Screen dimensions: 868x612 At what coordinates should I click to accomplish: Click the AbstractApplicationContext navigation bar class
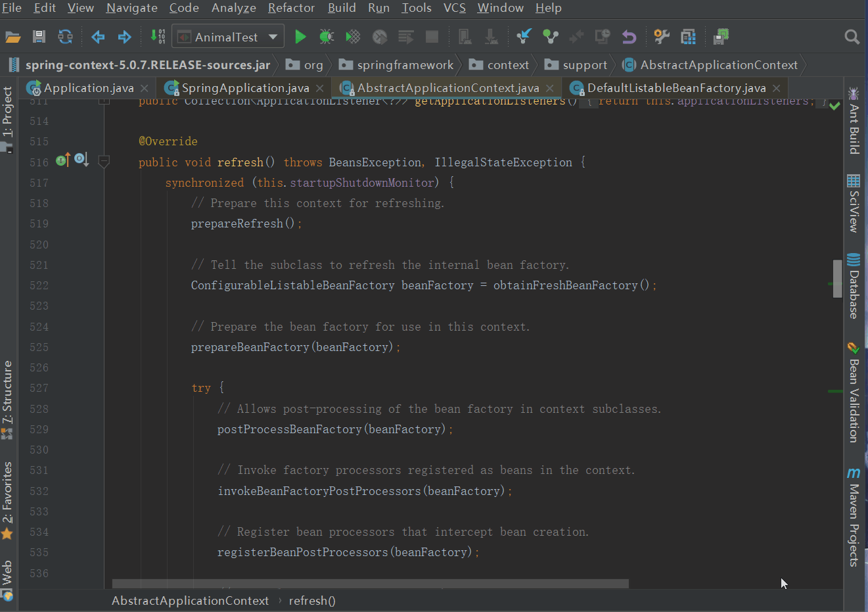click(x=710, y=64)
